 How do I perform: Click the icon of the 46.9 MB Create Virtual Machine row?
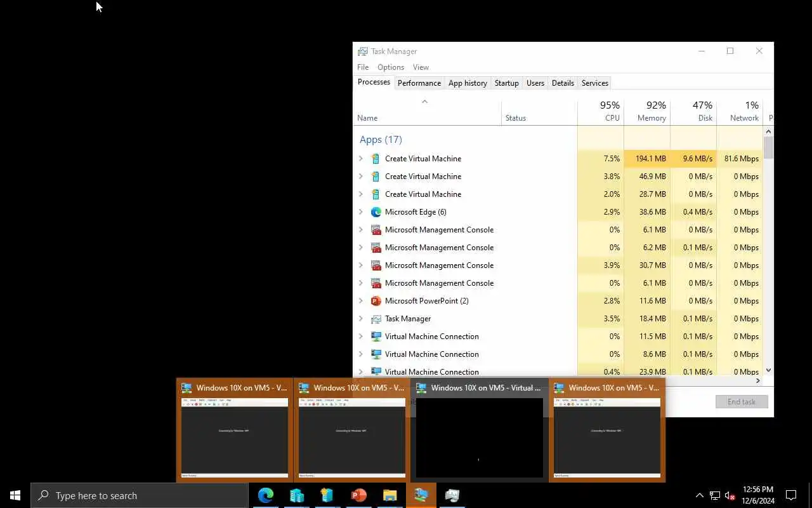376,177
